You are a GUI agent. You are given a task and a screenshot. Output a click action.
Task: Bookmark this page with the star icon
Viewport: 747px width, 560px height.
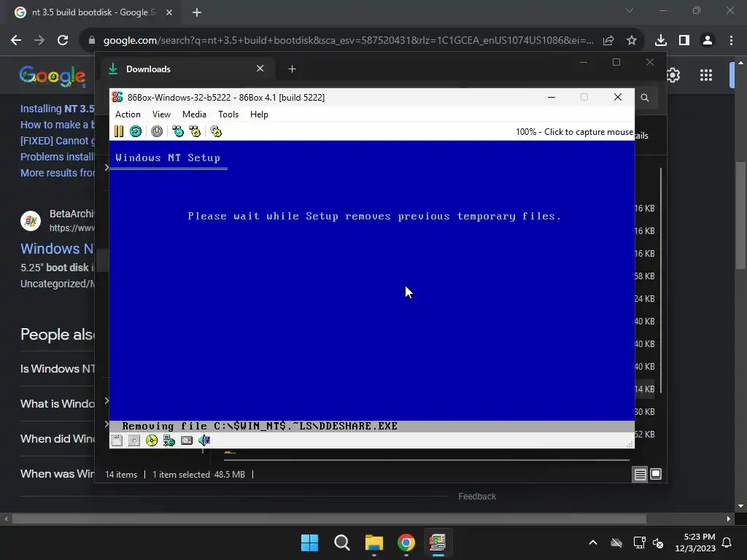[x=632, y=41]
